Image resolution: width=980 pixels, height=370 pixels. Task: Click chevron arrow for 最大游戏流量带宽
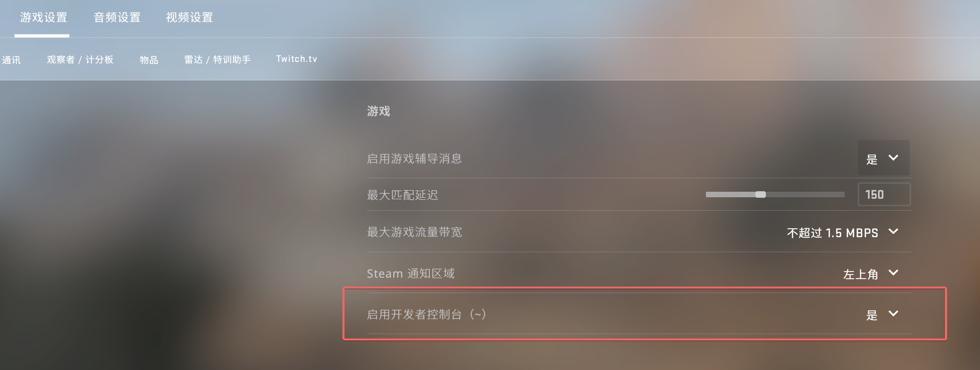(x=894, y=232)
